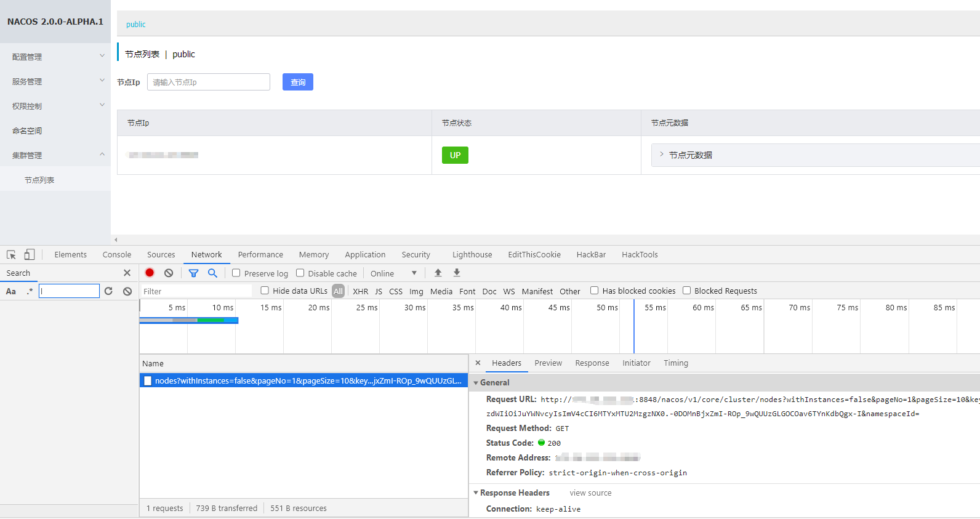Tick the Hide data URLs checkbox
980x519 pixels.
click(265, 291)
